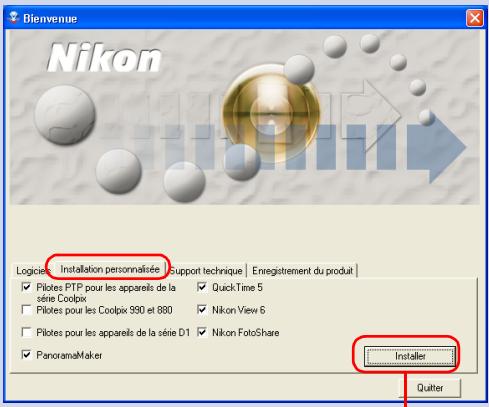Screen dimensions: 489x407
Task: Switch to the Logiciels tab
Action: click(x=32, y=271)
